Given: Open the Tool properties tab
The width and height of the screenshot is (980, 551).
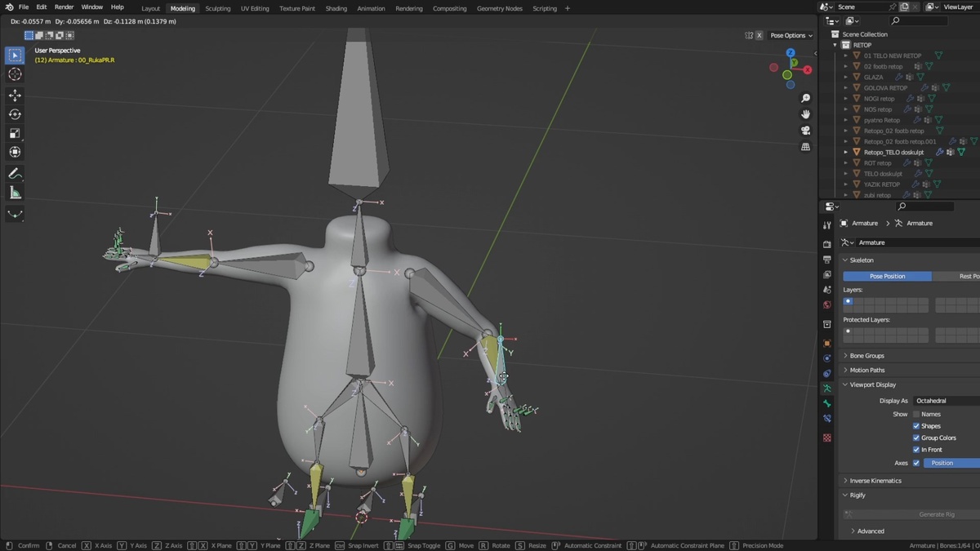Looking at the screenshot, I should point(827,225).
